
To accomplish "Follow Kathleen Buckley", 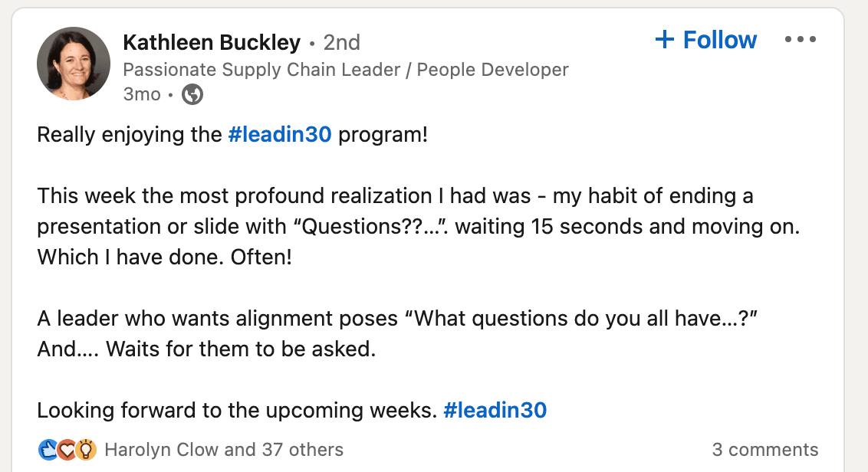I will 705,40.
